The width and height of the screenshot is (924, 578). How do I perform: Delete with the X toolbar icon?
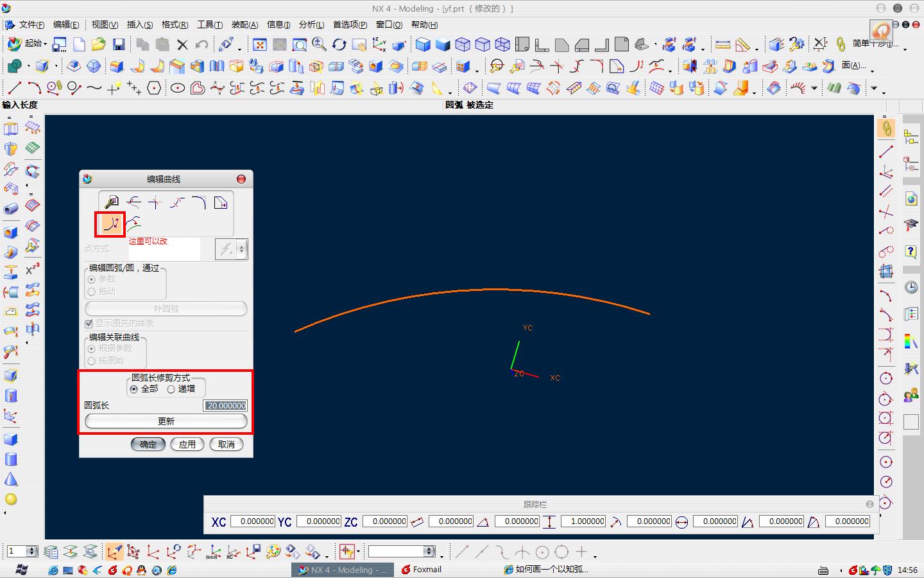tap(182, 44)
